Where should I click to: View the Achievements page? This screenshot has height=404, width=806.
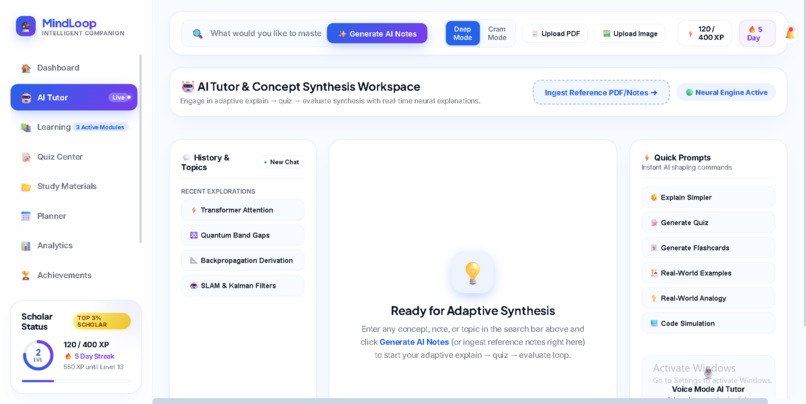(74, 276)
